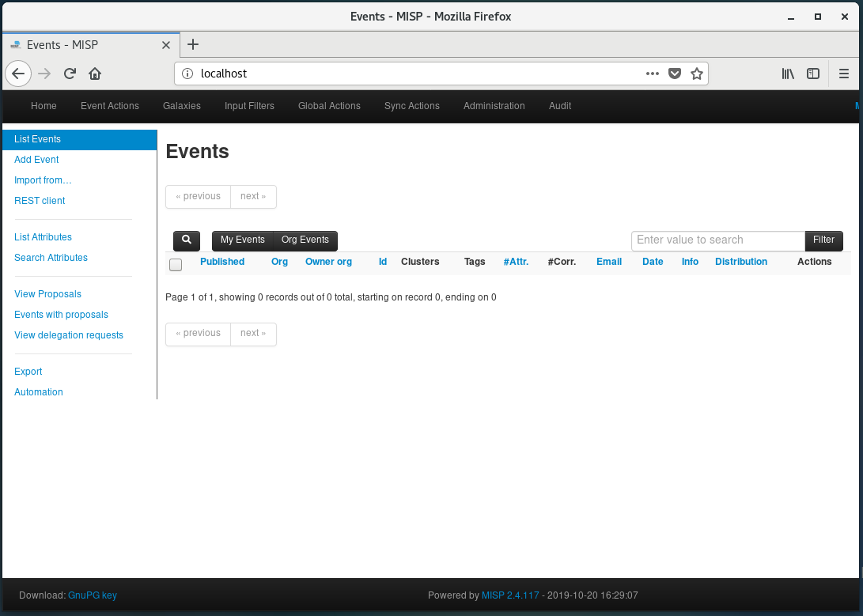This screenshot has width=863, height=616.
Task: Open Events with proposals link
Action: tap(61, 315)
